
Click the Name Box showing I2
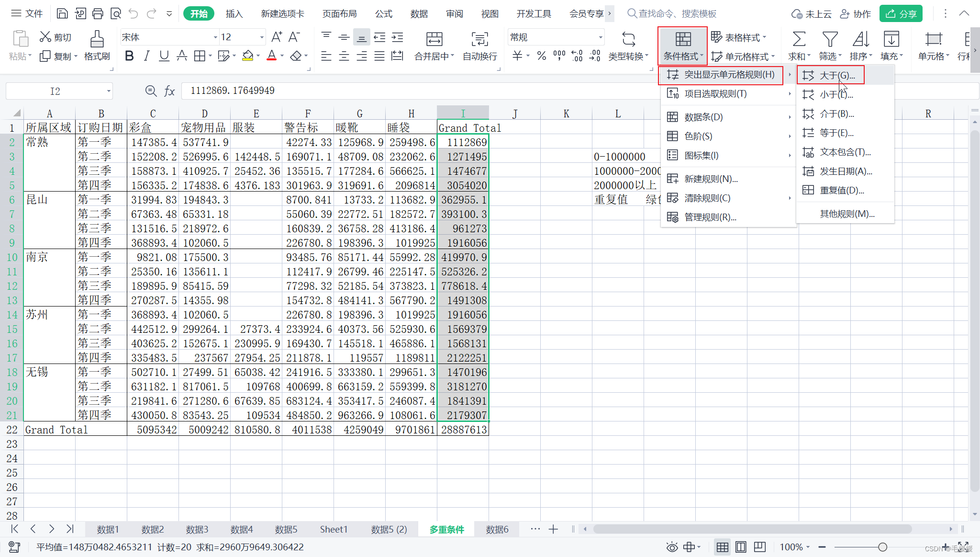pos(55,91)
